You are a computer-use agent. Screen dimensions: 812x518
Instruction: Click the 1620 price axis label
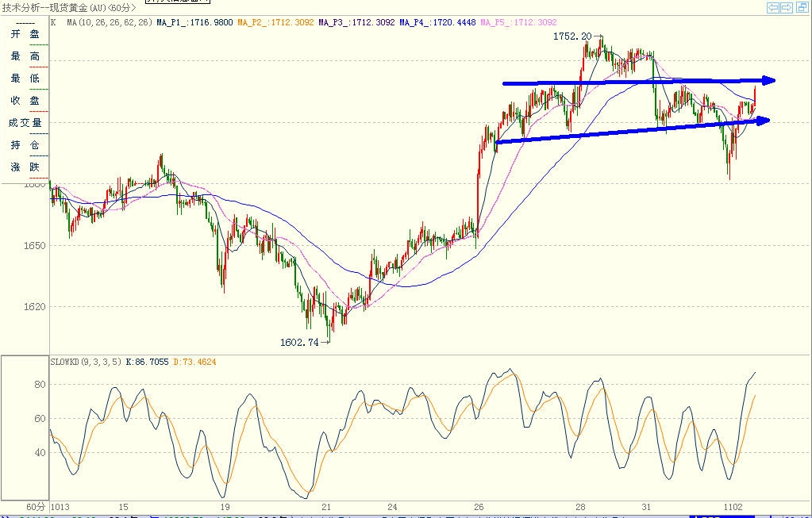[x=34, y=307]
